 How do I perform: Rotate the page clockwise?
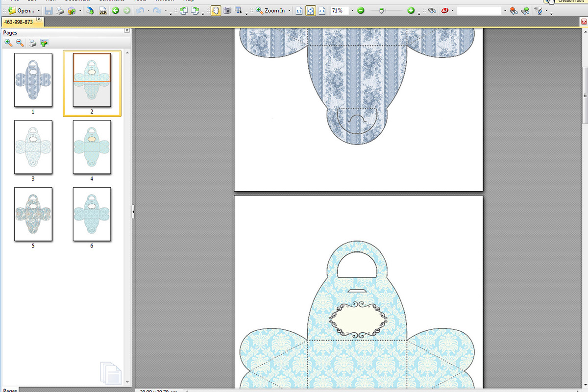point(195,10)
